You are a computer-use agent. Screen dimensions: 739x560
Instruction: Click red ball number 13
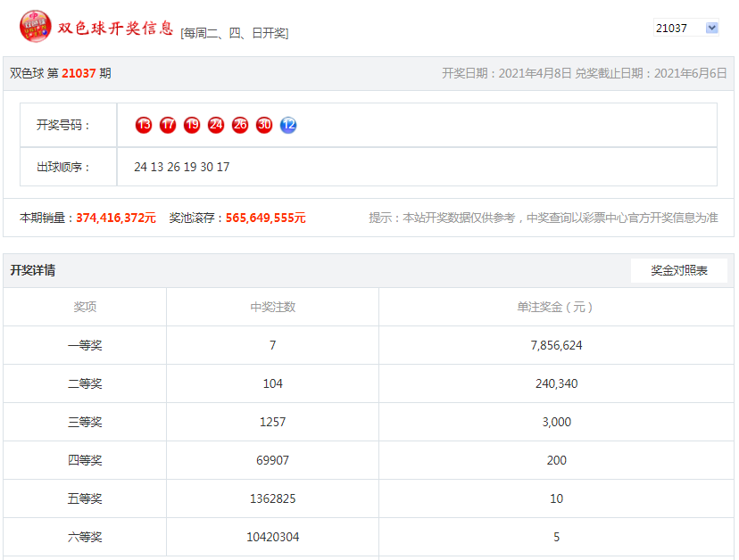point(144,125)
